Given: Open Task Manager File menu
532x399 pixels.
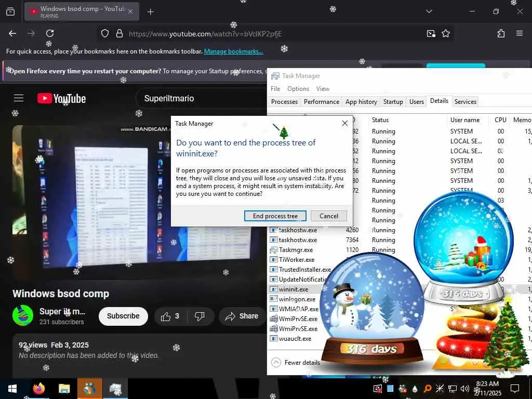Looking at the screenshot, I should coord(275,88).
